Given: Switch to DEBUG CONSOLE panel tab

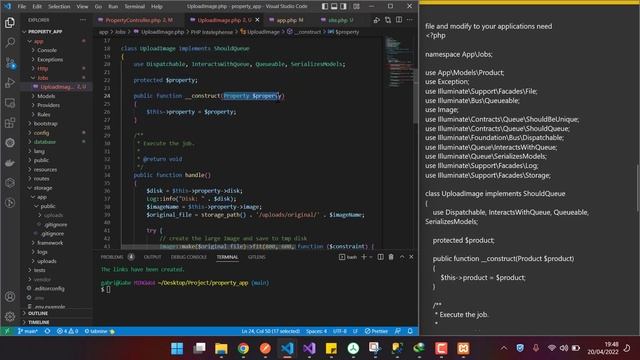Looking at the screenshot, I should (189, 257).
